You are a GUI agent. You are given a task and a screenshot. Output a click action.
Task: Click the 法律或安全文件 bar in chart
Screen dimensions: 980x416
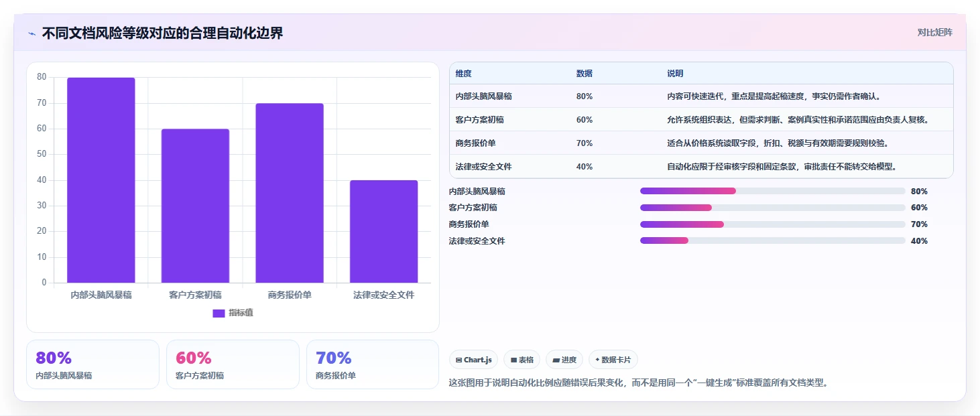(383, 231)
